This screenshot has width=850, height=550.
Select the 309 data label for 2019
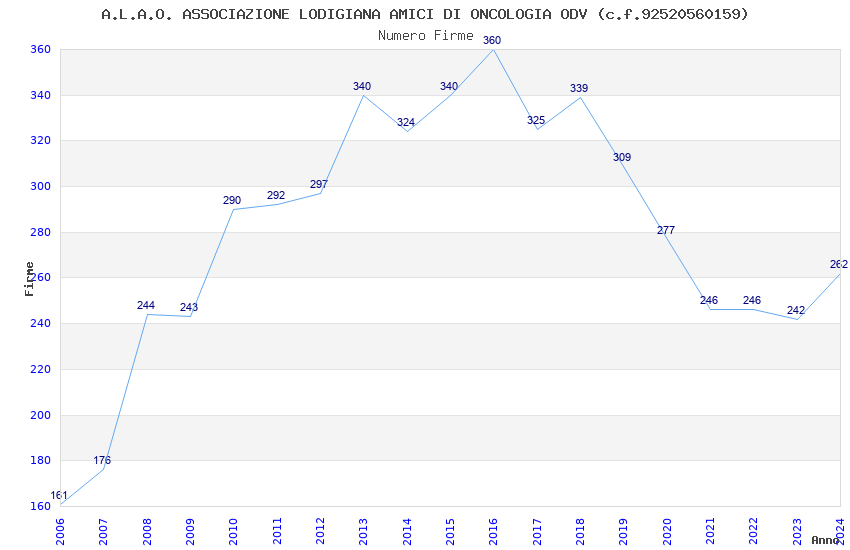coord(622,157)
